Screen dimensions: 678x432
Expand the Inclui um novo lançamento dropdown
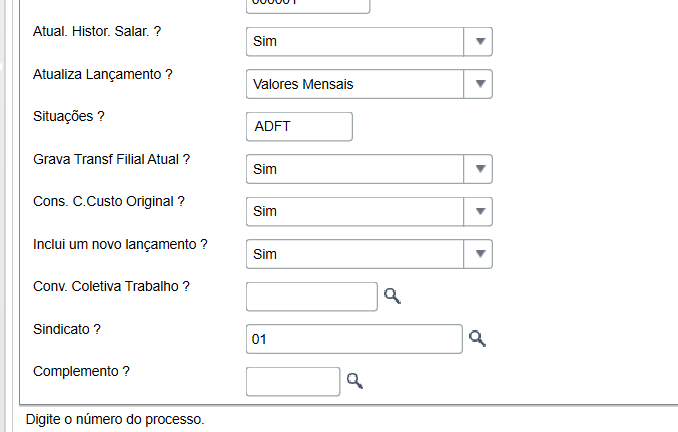tap(479, 254)
